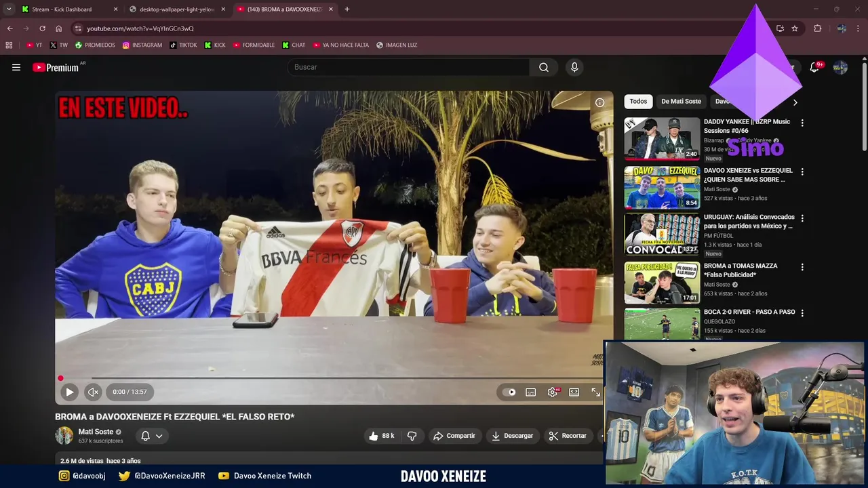
Task: Click the search magnifier button
Action: (x=544, y=67)
